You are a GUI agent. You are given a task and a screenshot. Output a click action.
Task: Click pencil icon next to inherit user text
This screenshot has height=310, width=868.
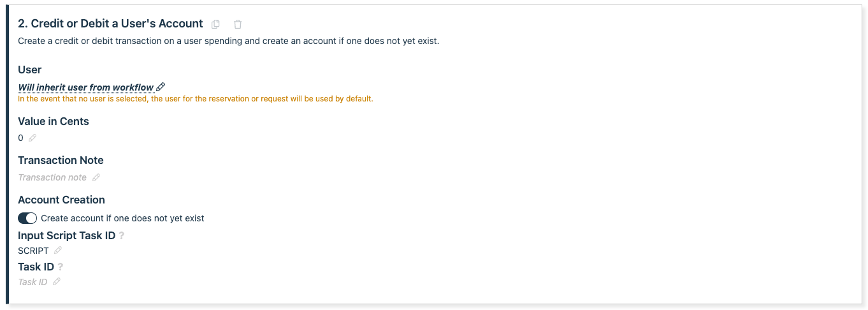coord(161,87)
